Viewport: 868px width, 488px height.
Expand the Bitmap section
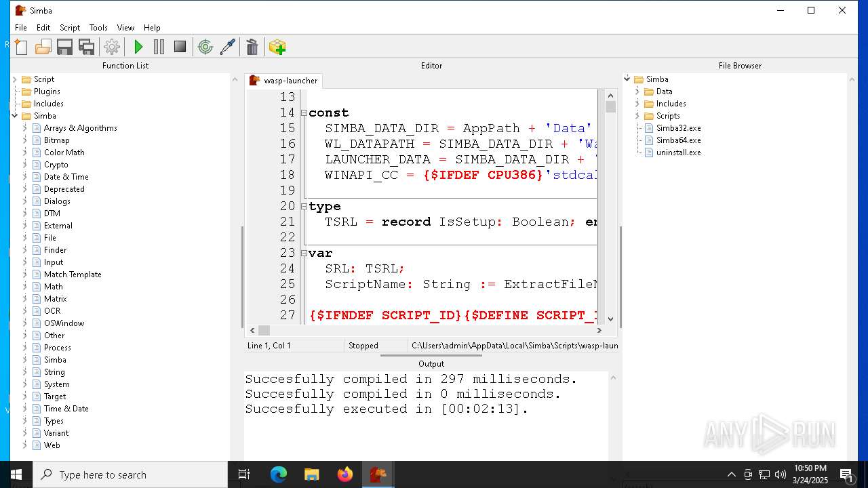pos(25,140)
